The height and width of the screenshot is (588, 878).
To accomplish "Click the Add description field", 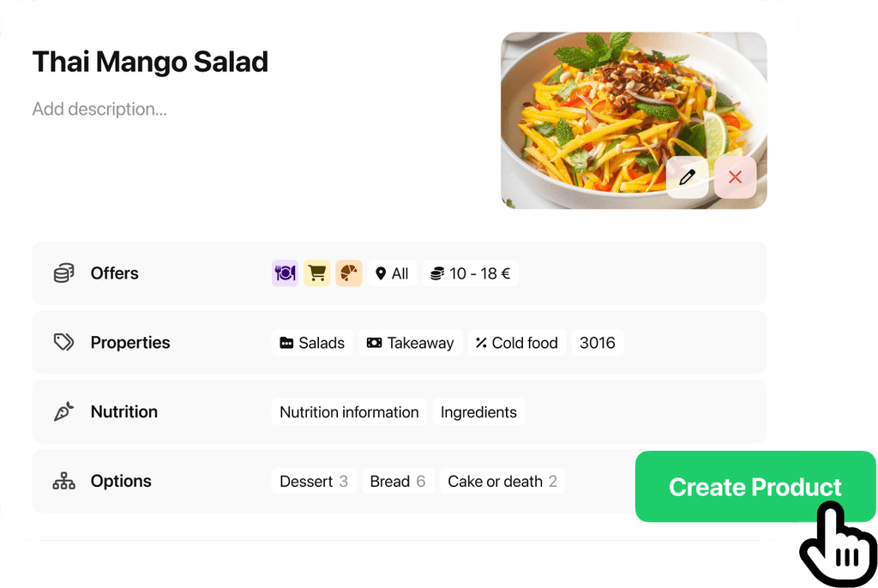I will [99, 109].
